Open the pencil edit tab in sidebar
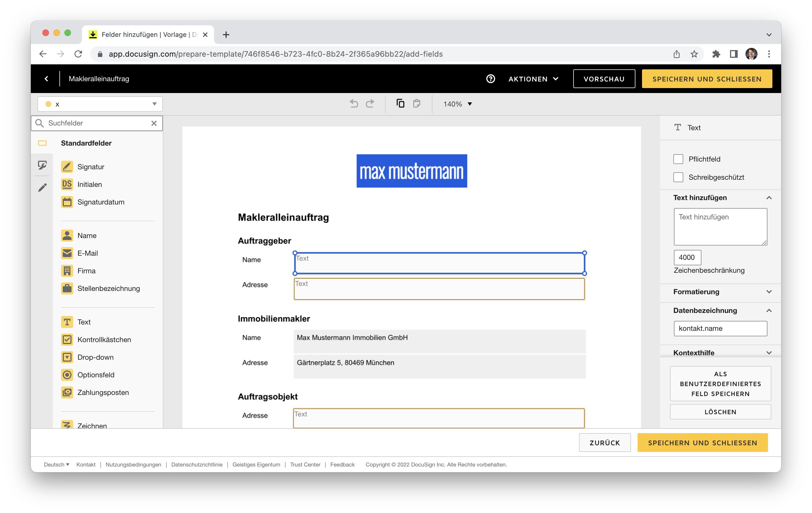 tap(42, 188)
